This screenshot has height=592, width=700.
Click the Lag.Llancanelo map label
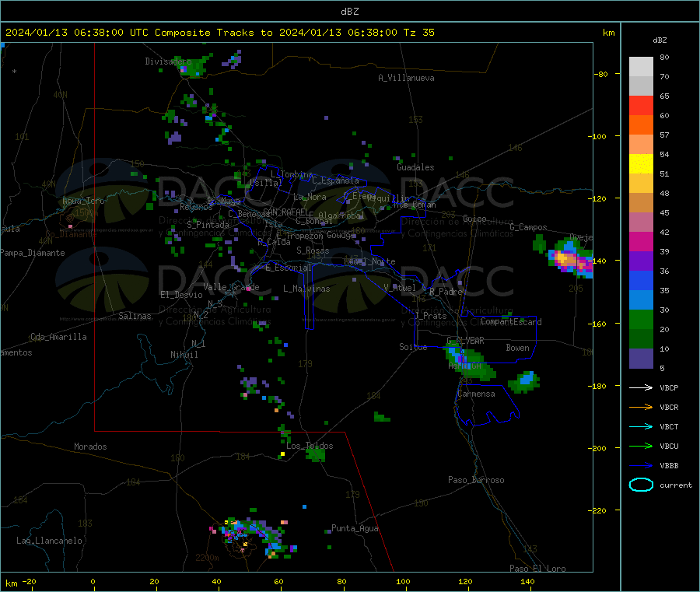[49, 541]
